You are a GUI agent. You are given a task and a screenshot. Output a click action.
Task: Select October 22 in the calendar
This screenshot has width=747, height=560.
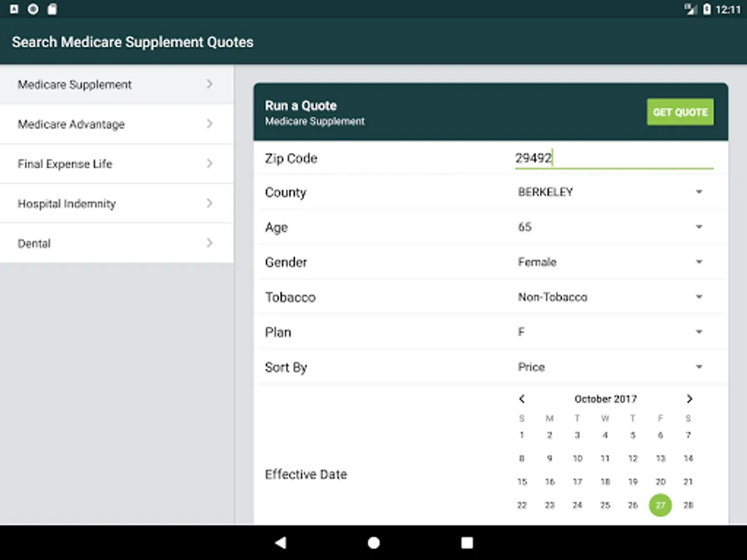click(x=522, y=505)
